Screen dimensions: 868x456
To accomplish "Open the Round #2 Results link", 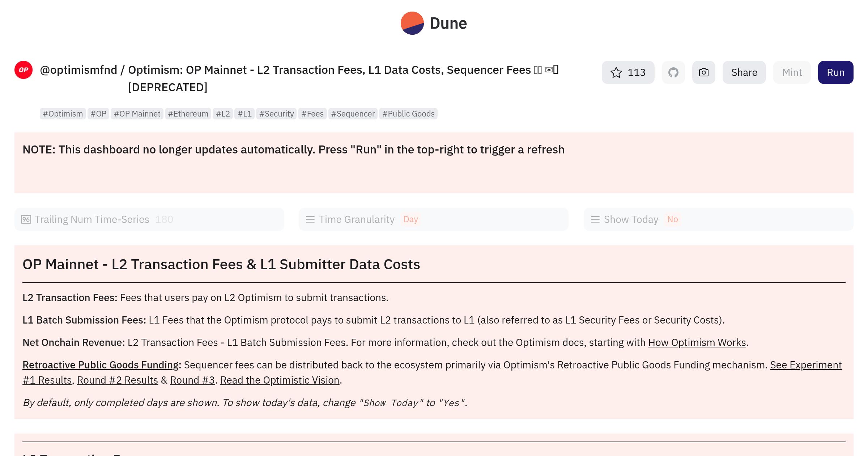I will click(x=118, y=380).
